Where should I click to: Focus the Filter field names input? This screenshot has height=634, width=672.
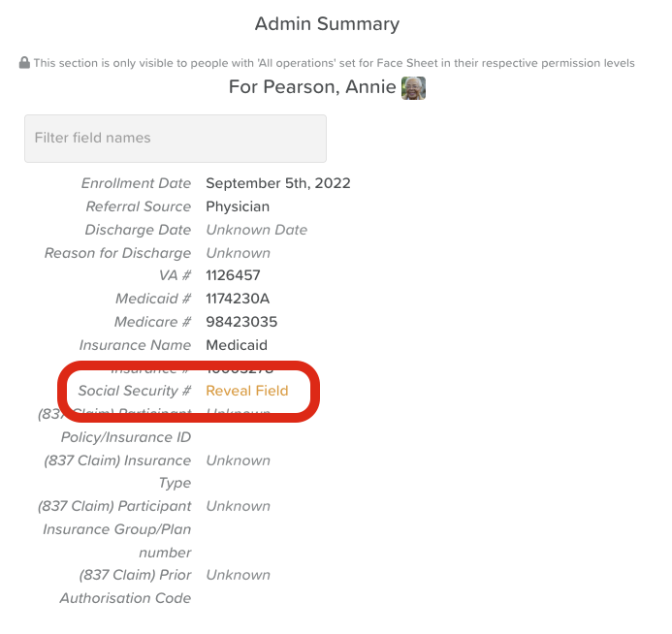pyautogui.click(x=176, y=138)
